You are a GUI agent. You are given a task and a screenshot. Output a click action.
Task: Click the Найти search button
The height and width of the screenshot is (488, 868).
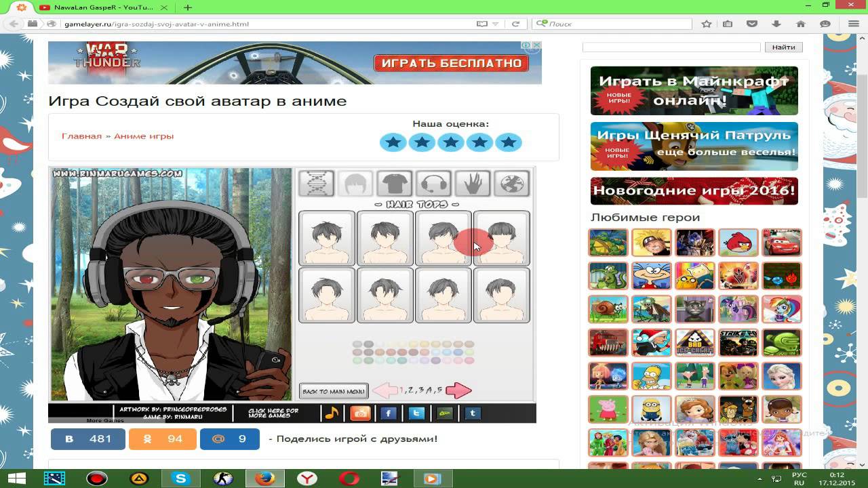pyautogui.click(x=783, y=47)
